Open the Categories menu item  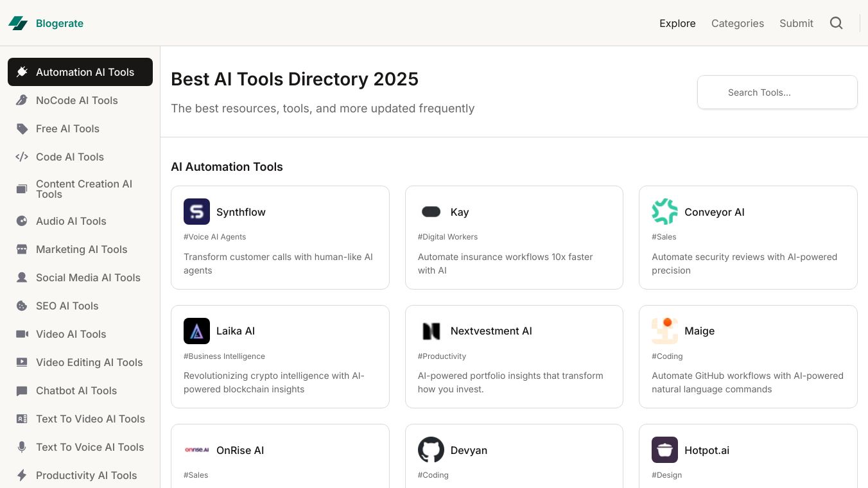coord(737,23)
